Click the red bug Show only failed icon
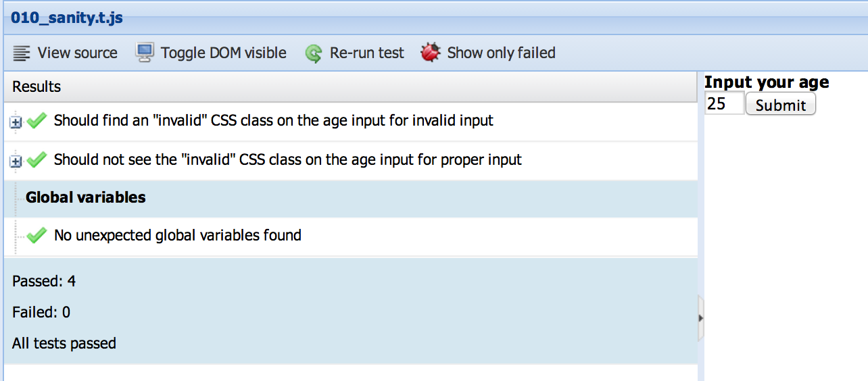868x381 pixels. coord(431,53)
